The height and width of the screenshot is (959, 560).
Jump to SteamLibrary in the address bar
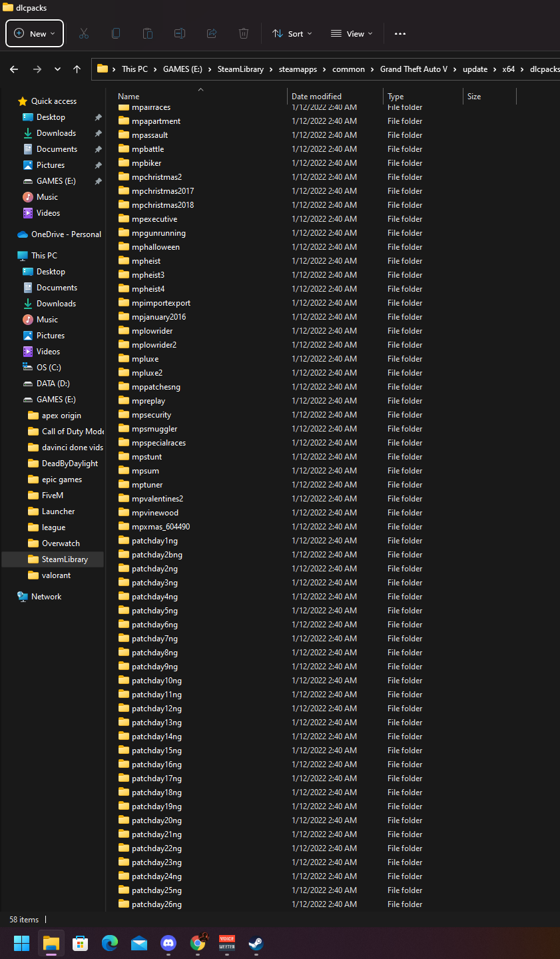240,69
